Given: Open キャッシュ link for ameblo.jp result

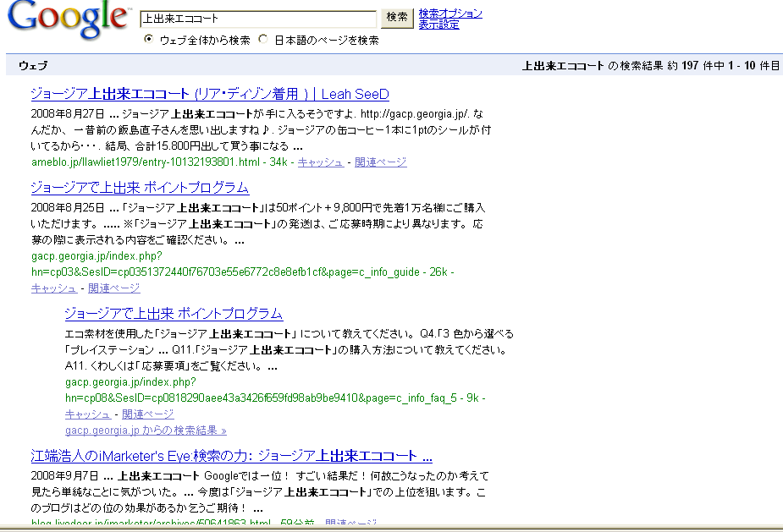Looking at the screenshot, I should pos(321,162).
